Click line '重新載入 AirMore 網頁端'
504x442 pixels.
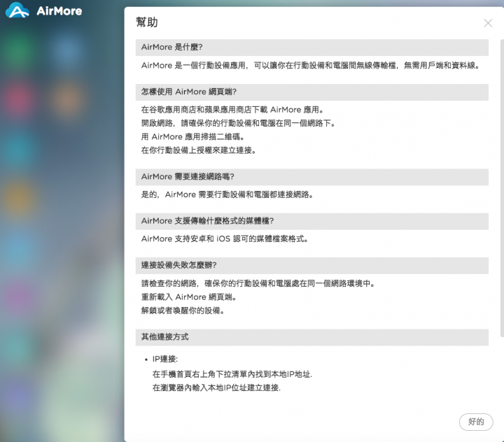coord(189,297)
